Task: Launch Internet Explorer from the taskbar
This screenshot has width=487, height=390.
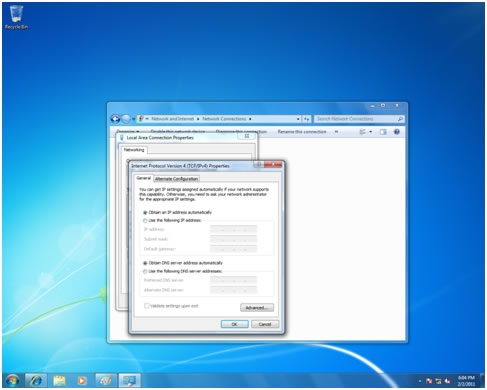Action: 36,380
